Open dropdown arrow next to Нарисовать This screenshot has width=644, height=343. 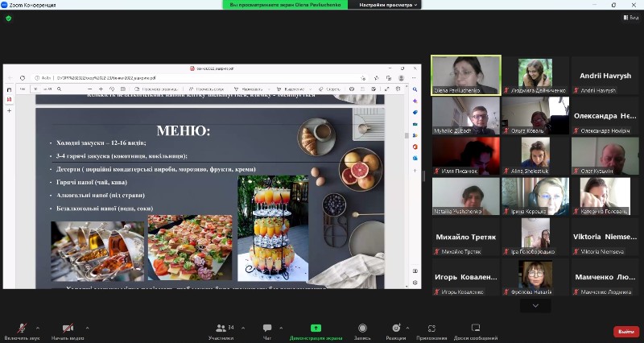pos(269,89)
